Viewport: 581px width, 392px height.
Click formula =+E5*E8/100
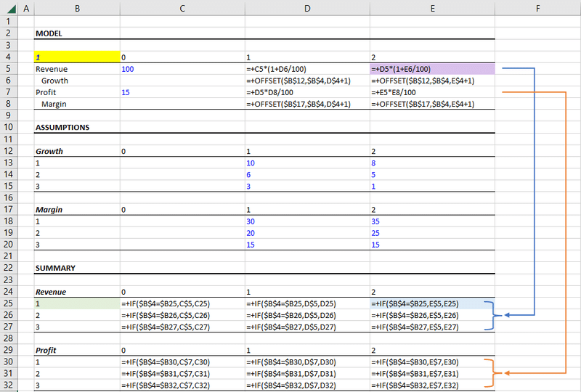pyautogui.click(x=394, y=92)
